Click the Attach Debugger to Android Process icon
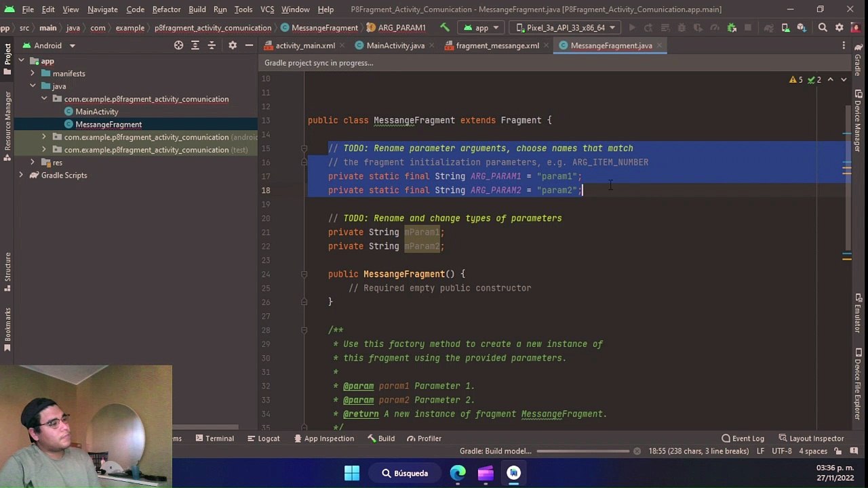 pos(732,28)
